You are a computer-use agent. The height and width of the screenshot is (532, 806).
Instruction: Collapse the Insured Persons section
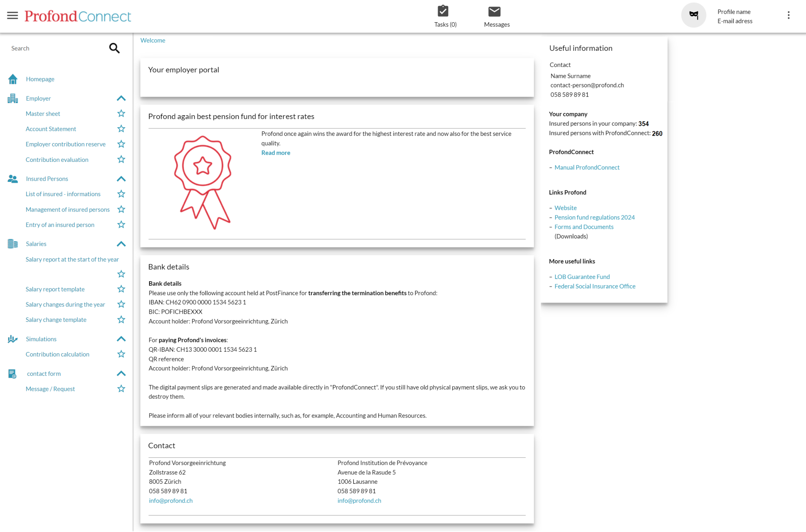(x=121, y=179)
